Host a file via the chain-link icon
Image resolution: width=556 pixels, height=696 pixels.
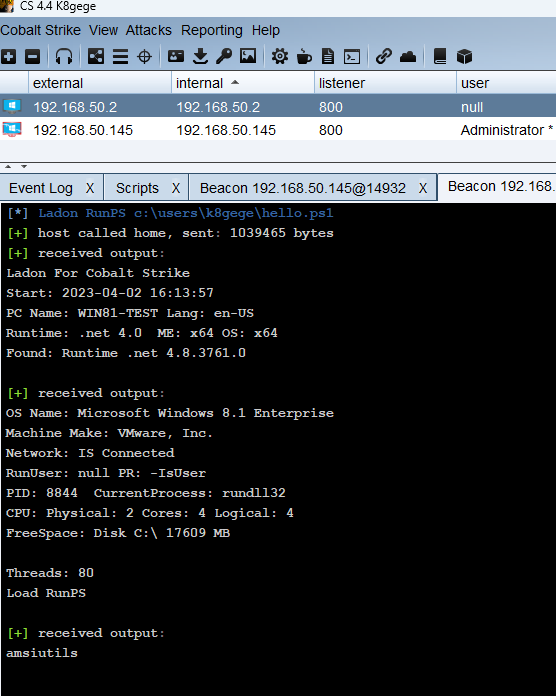point(384,56)
